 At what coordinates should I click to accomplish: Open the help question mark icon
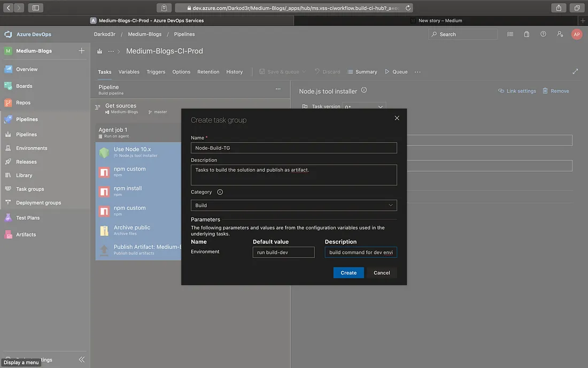tap(543, 34)
